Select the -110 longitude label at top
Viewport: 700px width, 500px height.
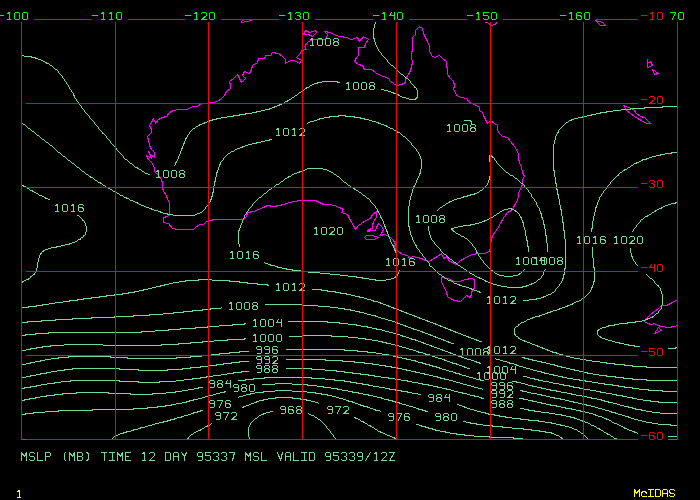click(x=108, y=16)
